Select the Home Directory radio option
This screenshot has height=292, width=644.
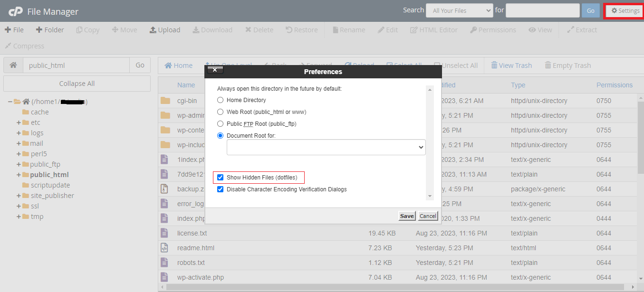[x=220, y=100]
